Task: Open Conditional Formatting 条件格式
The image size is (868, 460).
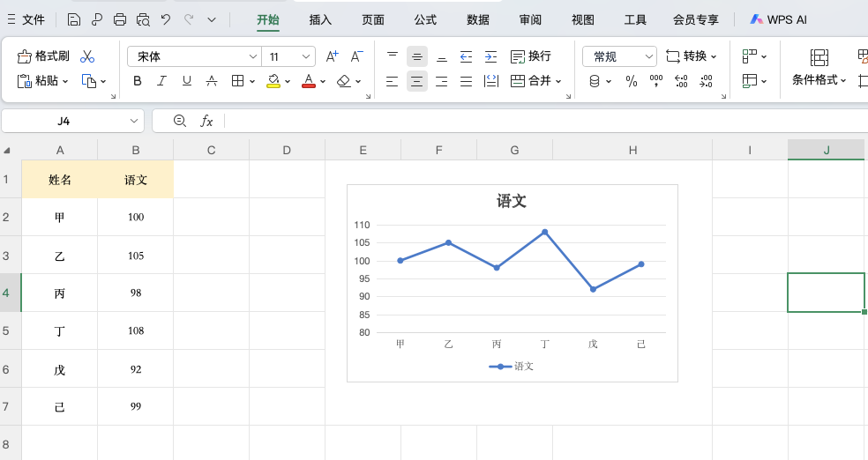Action: coord(819,68)
